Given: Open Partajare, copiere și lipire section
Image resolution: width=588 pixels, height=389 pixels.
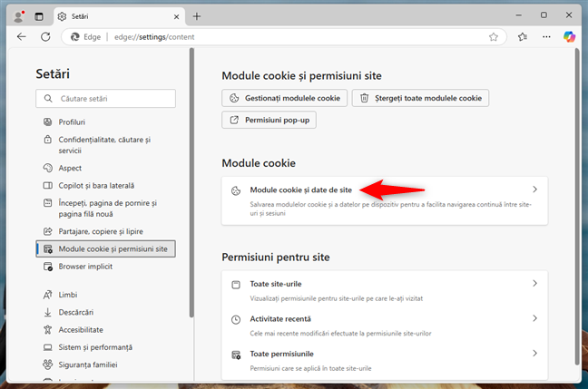Looking at the screenshot, I should [106, 231].
